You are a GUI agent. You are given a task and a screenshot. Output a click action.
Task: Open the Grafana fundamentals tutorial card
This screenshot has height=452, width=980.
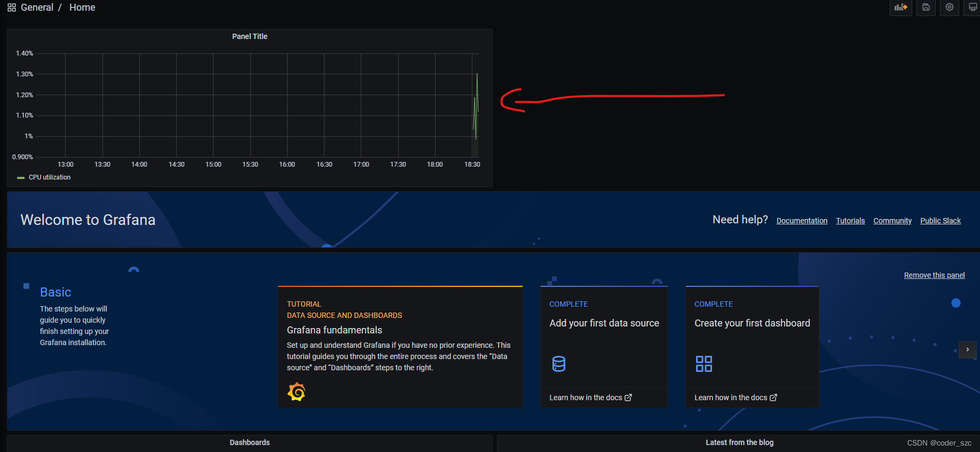click(x=400, y=347)
